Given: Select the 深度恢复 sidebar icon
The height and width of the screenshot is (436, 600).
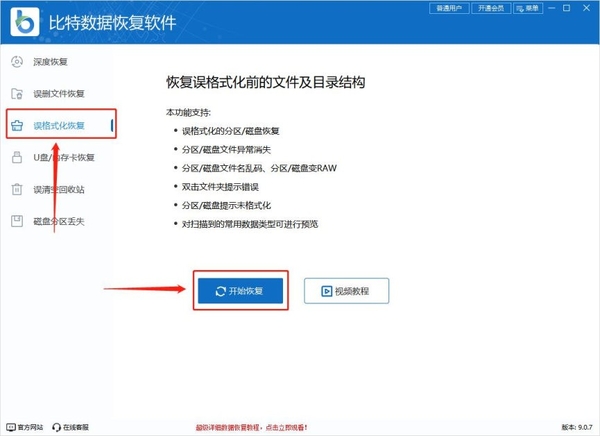Looking at the screenshot, I should (17, 62).
